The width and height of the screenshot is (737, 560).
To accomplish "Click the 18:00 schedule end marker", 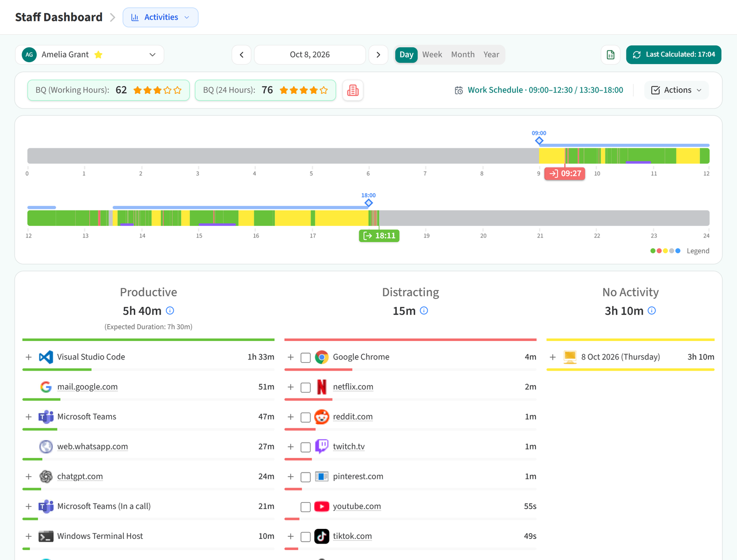I will [368, 203].
